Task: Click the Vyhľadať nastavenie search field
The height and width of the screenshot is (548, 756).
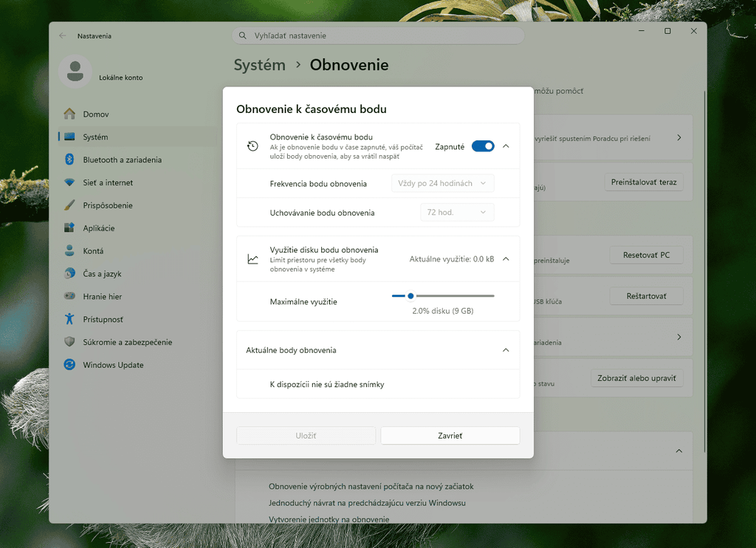Action: (378, 35)
